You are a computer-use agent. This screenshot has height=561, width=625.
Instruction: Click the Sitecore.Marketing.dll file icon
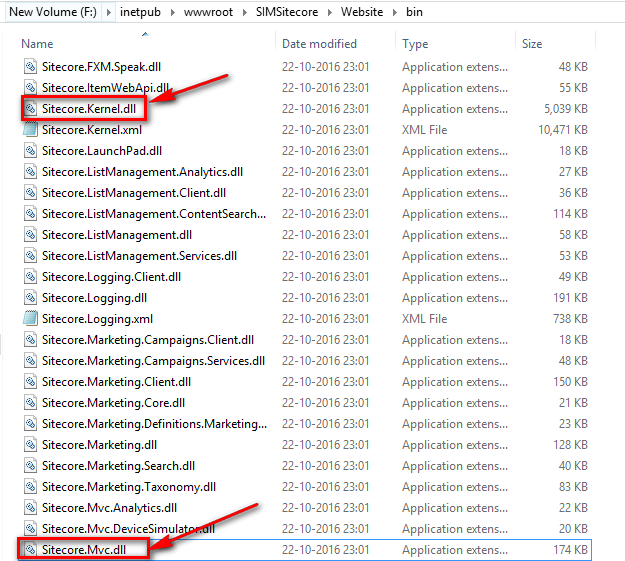click(30, 445)
